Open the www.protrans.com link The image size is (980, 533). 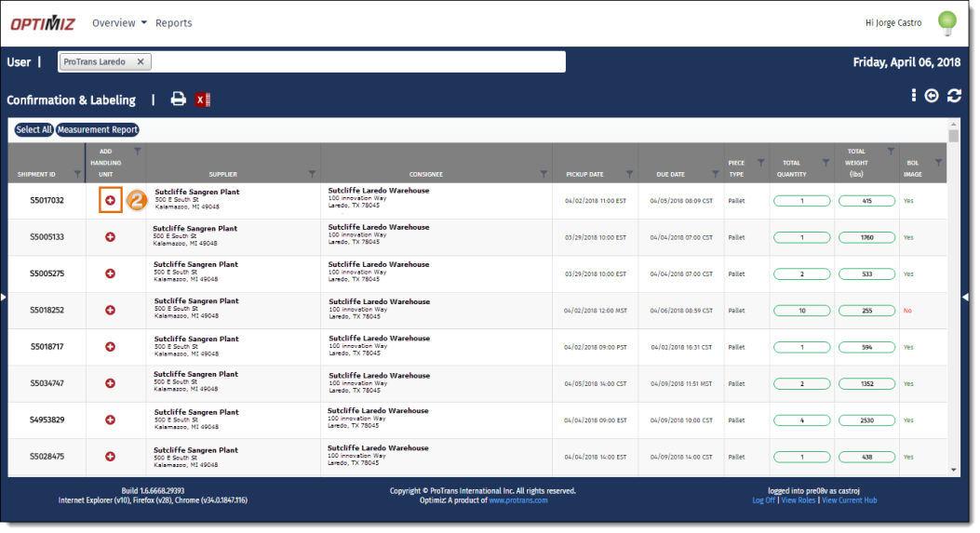click(x=518, y=500)
